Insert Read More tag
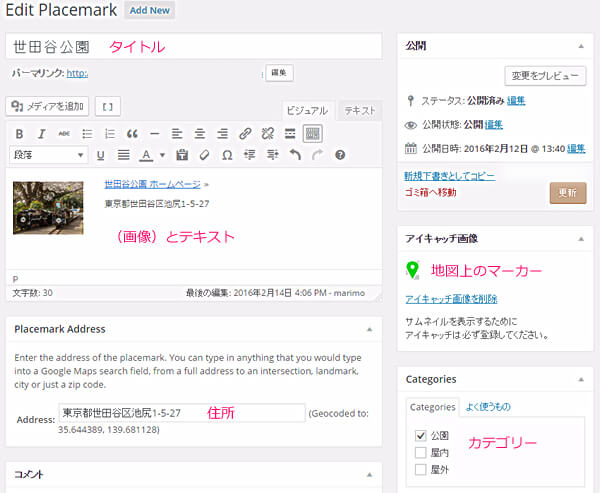The width and height of the screenshot is (600, 493). tap(290, 134)
